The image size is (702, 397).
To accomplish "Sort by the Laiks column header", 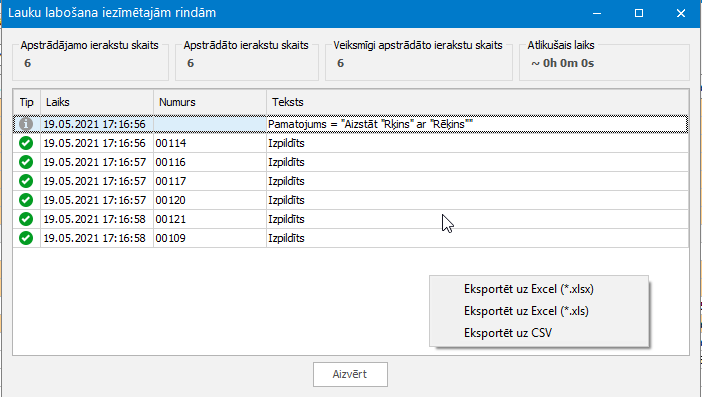I will coord(97,102).
